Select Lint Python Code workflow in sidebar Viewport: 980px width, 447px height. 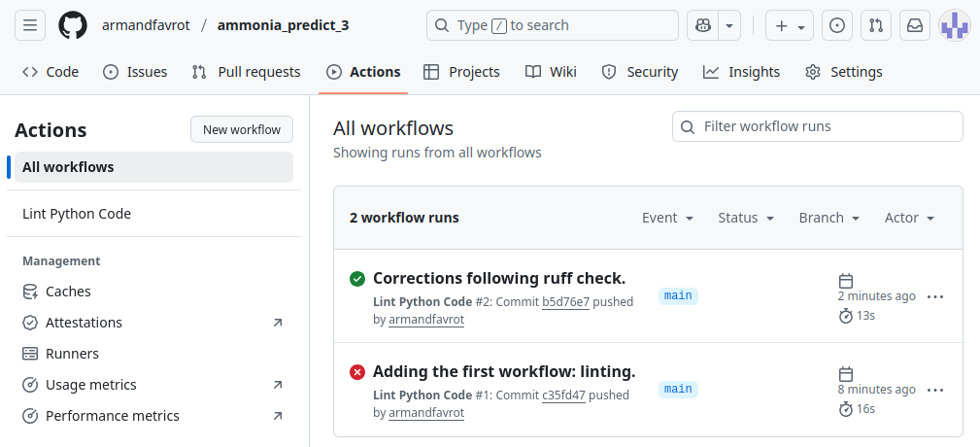coord(77,214)
